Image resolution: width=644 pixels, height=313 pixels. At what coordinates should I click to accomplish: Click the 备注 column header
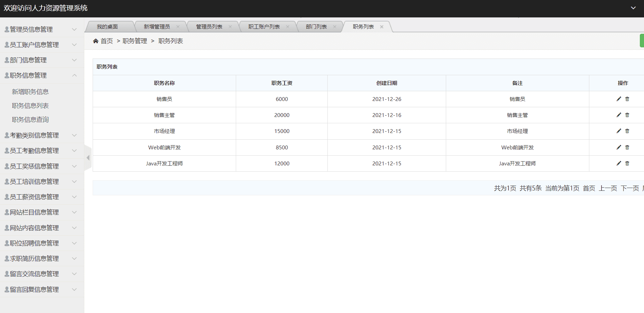[x=517, y=83]
